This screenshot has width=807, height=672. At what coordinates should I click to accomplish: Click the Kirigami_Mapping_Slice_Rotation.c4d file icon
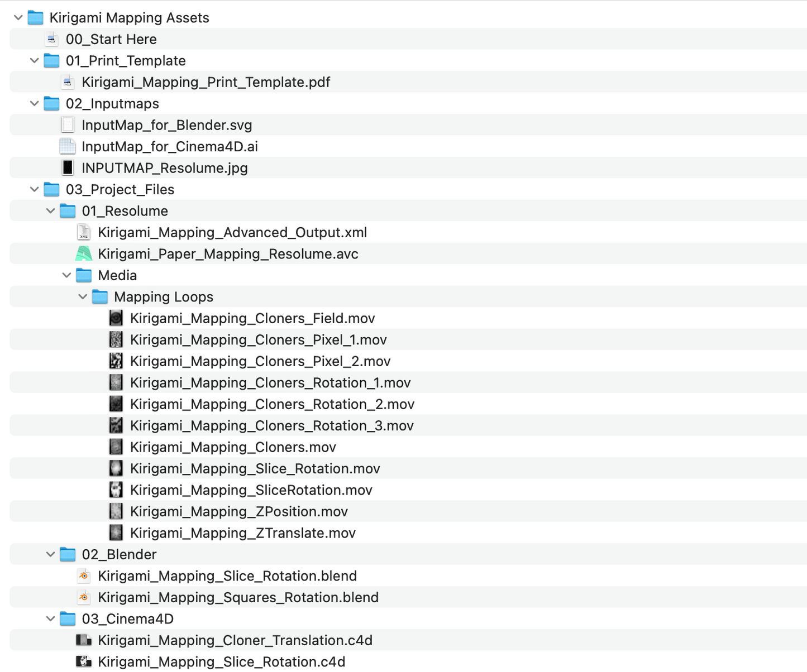pos(84,661)
